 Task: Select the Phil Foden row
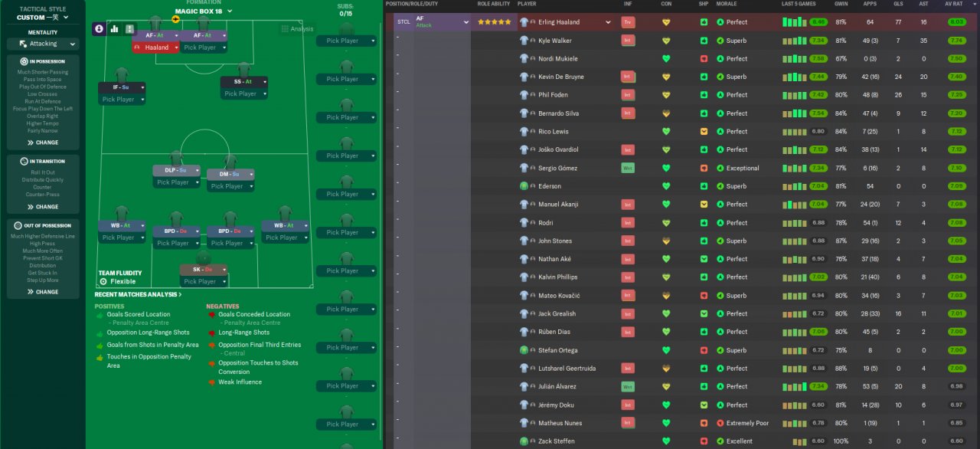coord(567,95)
